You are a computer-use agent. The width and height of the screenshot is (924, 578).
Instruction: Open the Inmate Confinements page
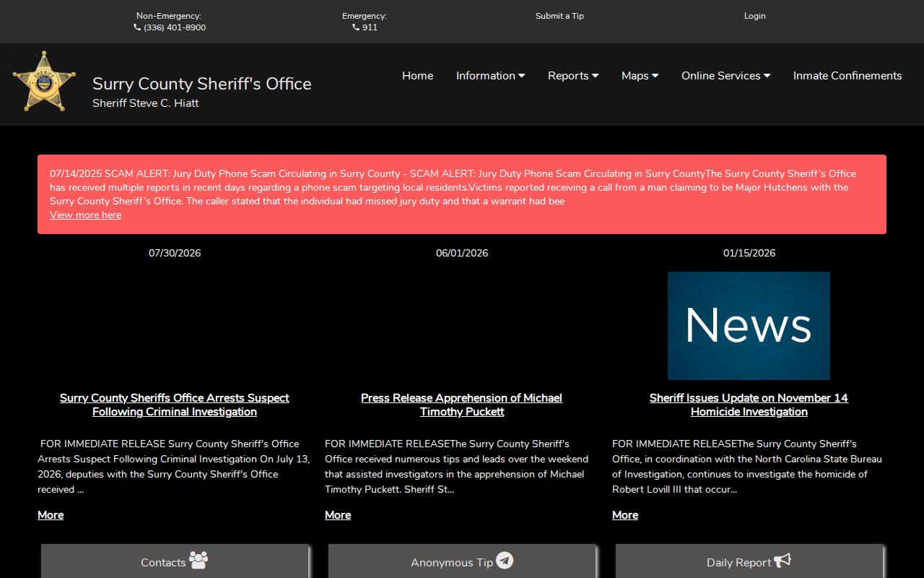(847, 76)
